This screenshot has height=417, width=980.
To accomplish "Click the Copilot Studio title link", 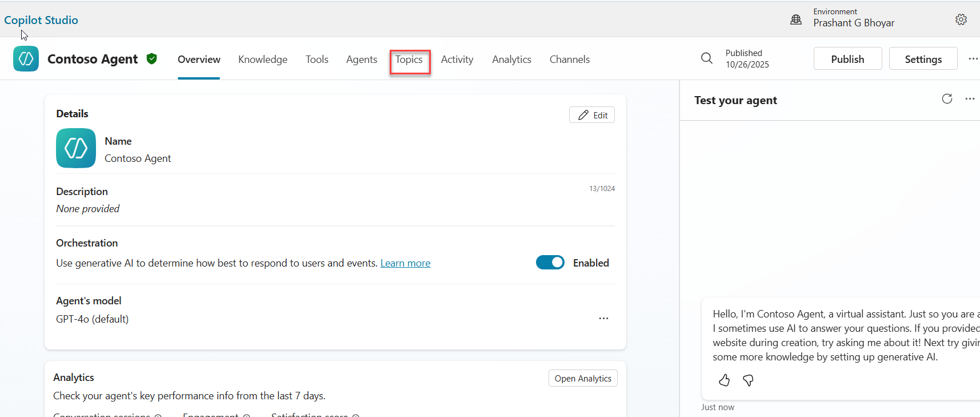I will point(41,20).
